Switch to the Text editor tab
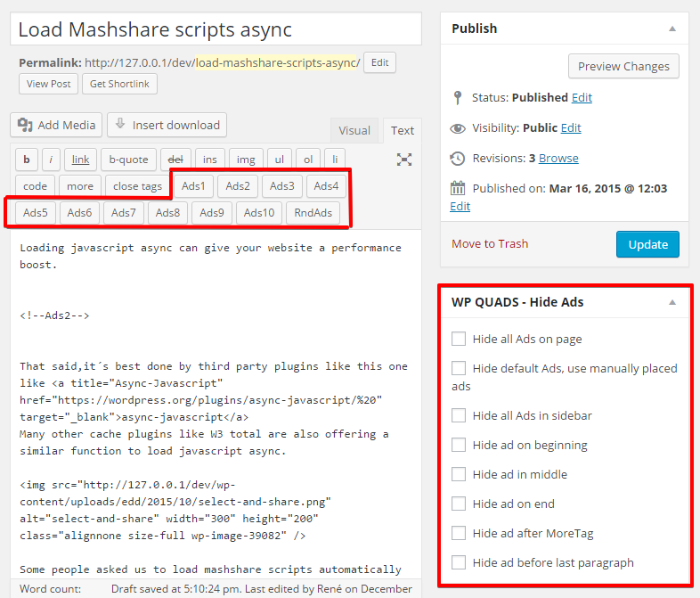Image resolution: width=700 pixels, height=598 pixels. (x=403, y=130)
